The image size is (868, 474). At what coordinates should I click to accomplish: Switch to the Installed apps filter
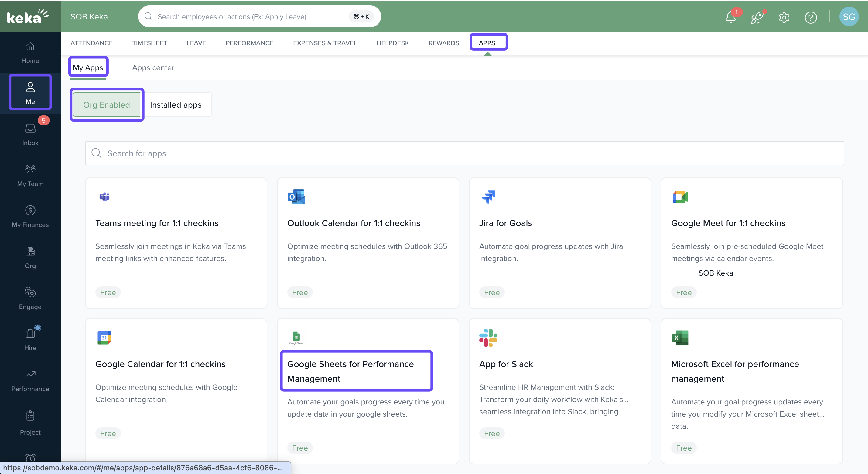point(176,105)
